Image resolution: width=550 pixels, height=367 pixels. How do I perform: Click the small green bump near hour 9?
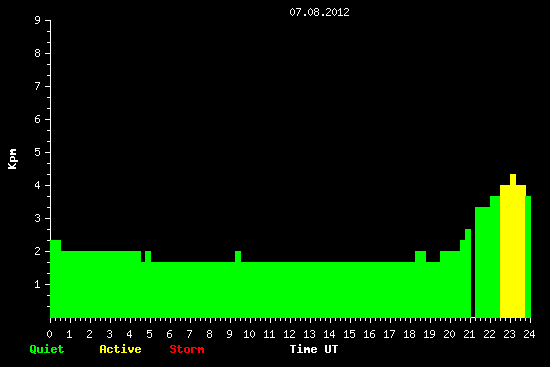tap(238, 256)
